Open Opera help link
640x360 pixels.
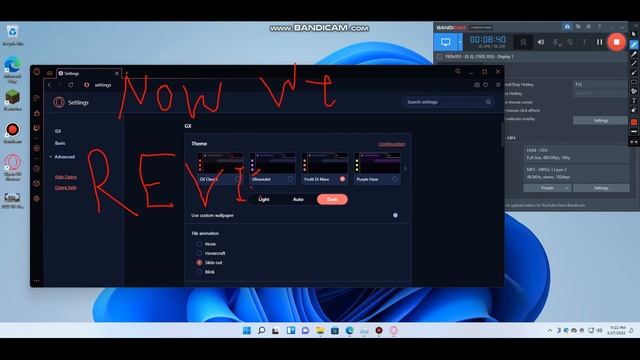(66, 188)
